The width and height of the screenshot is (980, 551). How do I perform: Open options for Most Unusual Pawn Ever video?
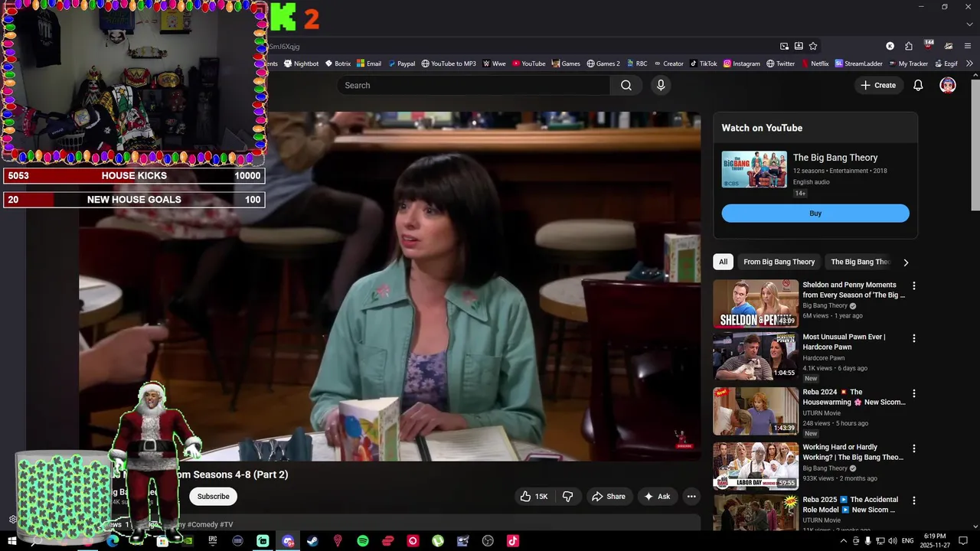[x=913, y=338]
